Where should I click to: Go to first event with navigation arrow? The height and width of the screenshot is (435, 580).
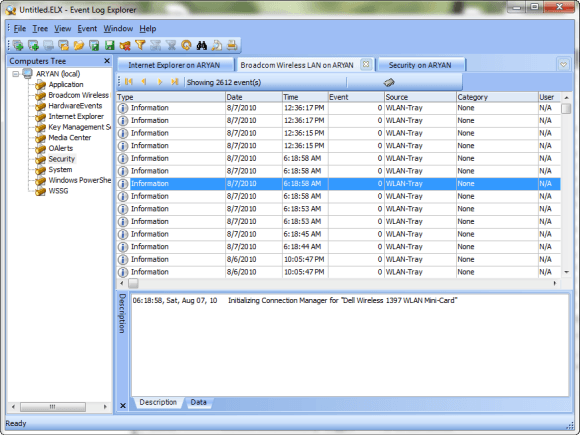(x=129, y=82)
